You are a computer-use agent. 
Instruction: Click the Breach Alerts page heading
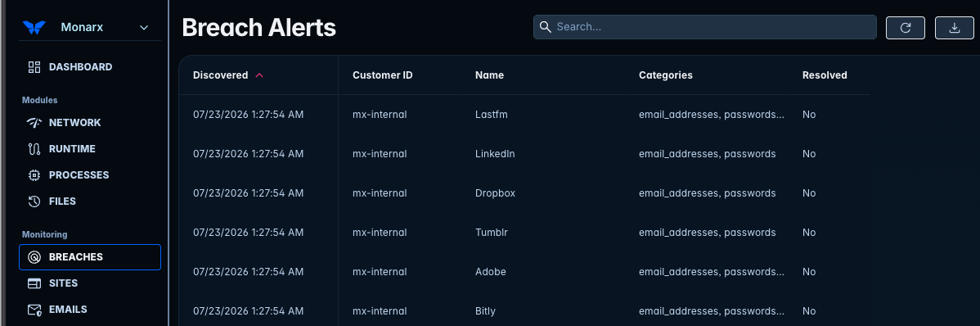pos(258,28)
